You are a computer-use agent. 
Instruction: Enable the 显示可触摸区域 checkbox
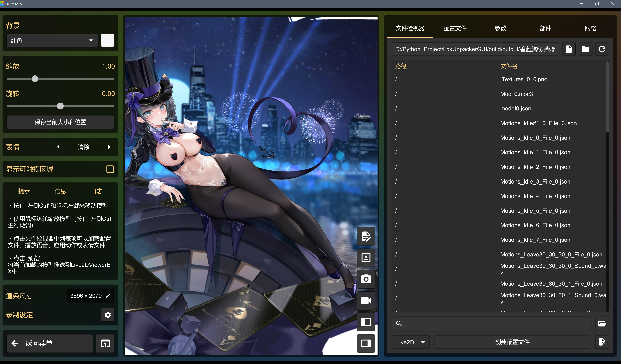110,169
